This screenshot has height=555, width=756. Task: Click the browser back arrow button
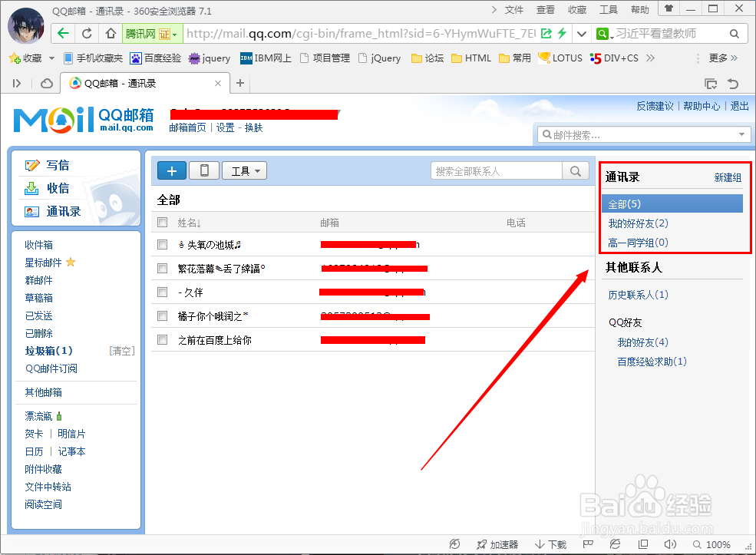63,33
